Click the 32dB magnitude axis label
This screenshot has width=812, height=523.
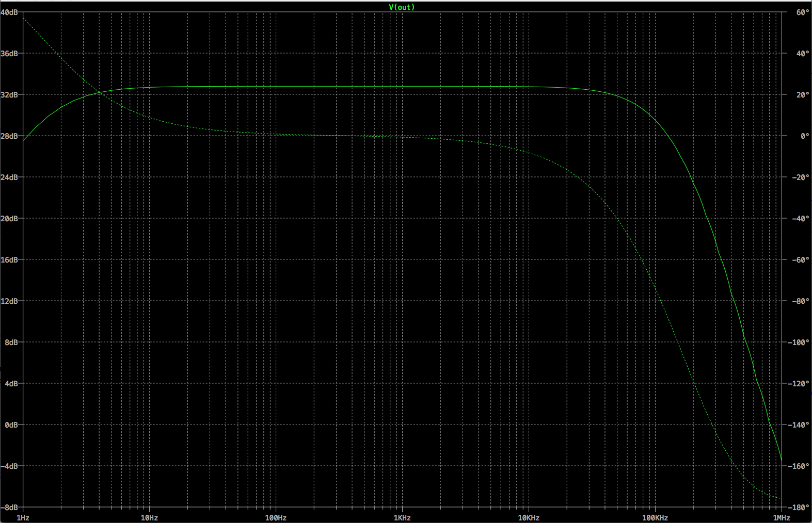[x=9, y=95]
